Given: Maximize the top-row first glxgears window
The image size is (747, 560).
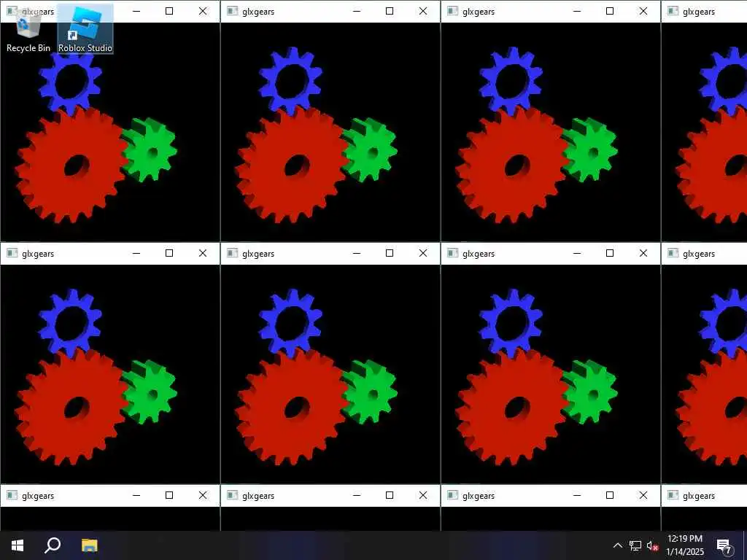Looking at the screenshot, I should [x=169, y=11].
